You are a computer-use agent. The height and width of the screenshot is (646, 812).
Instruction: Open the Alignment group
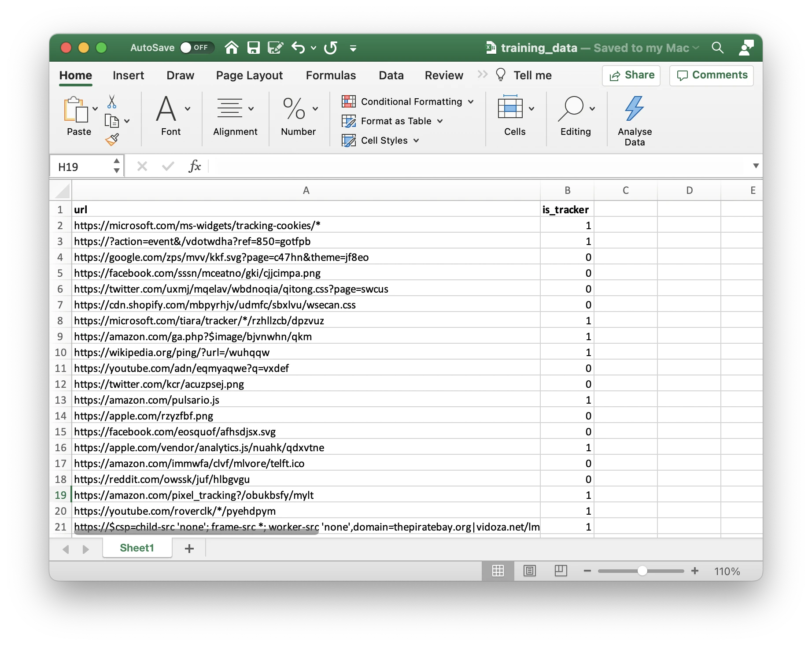coord(235,116)
